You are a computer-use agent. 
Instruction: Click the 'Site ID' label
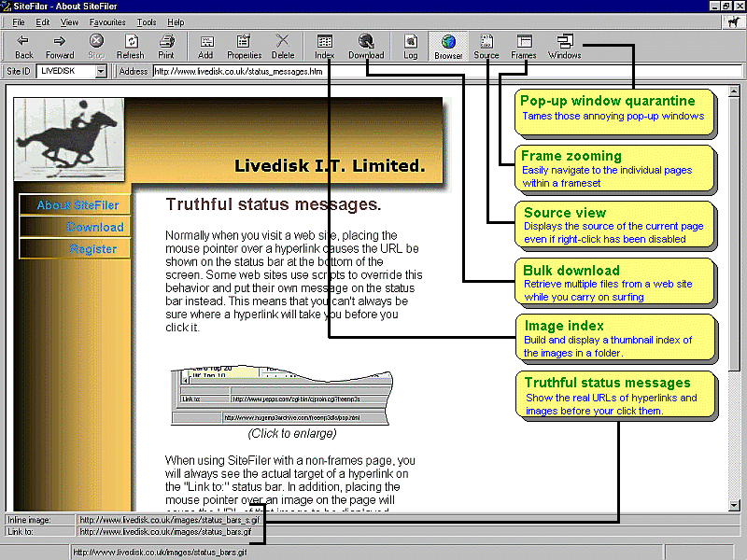18,72
